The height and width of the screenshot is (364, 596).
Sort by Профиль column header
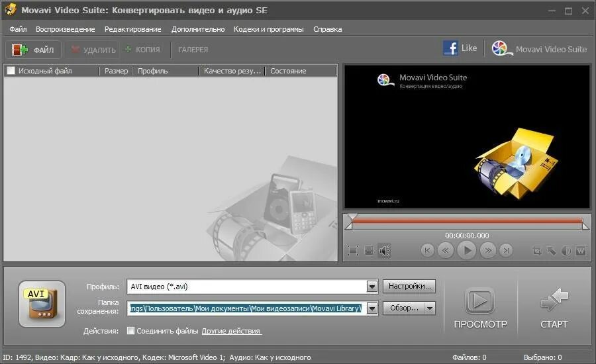pyautogui.click(x=166, y=71)
